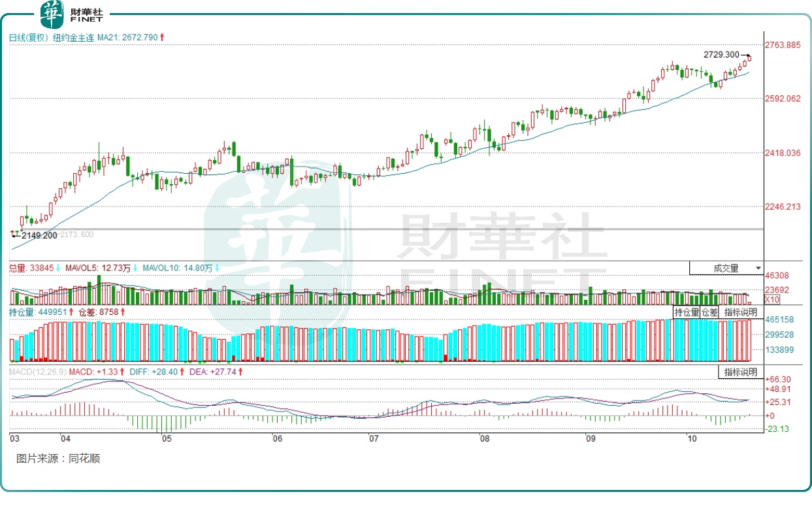Click the 纽约金主连 contract name
This screenshot has height=505, width=812.
73,38
